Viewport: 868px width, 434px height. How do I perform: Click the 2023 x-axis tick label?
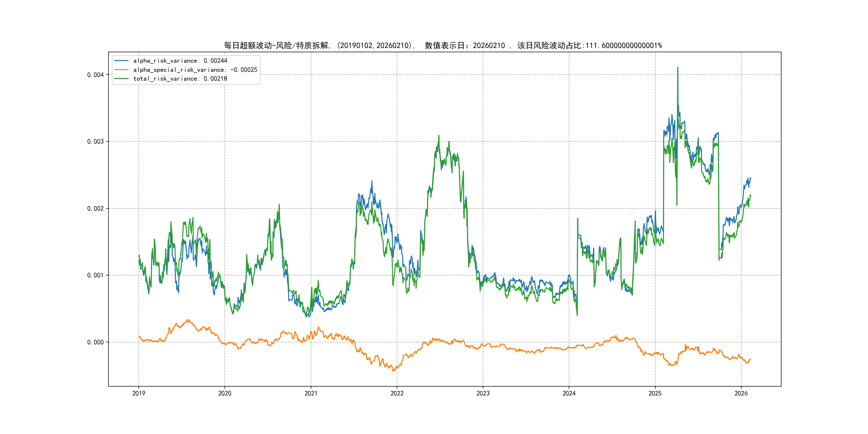483,393
